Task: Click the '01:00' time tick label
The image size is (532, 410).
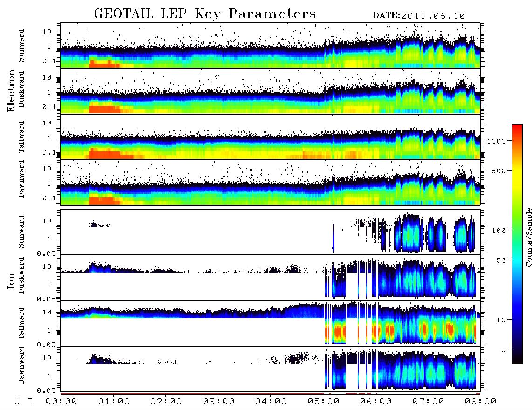Action: point(114,402)
